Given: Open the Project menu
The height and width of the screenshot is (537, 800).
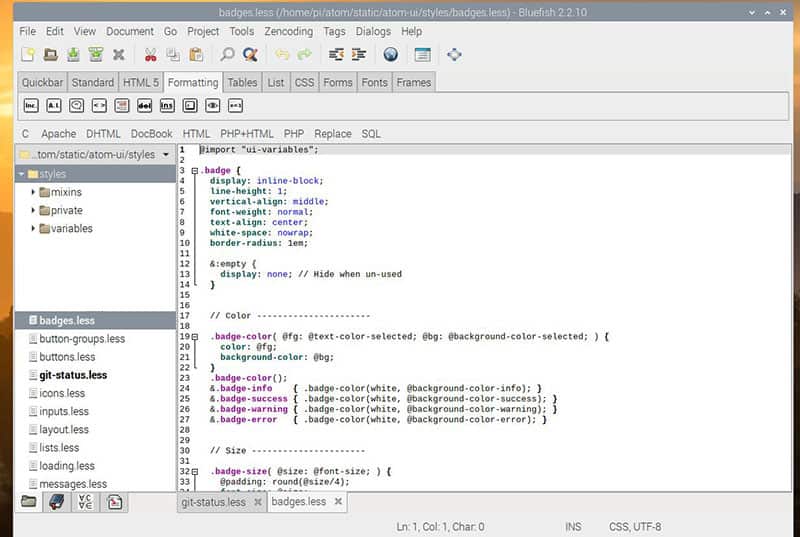Looking at the screenshot, I should point(203,32).
